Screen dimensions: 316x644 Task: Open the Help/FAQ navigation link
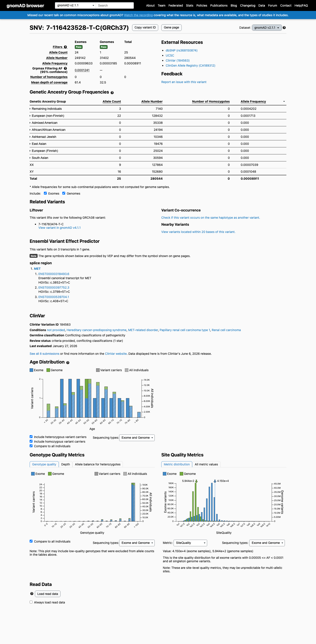coord(301,5)
